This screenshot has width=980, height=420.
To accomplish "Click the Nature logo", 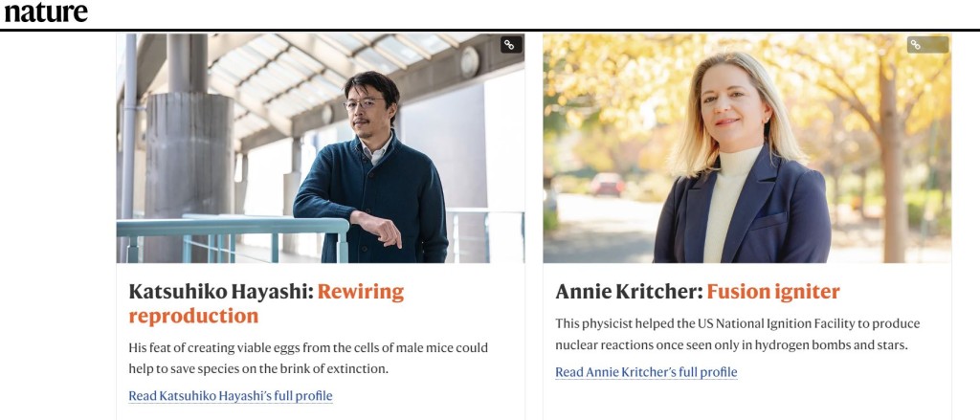I will [x=45, y=12].
